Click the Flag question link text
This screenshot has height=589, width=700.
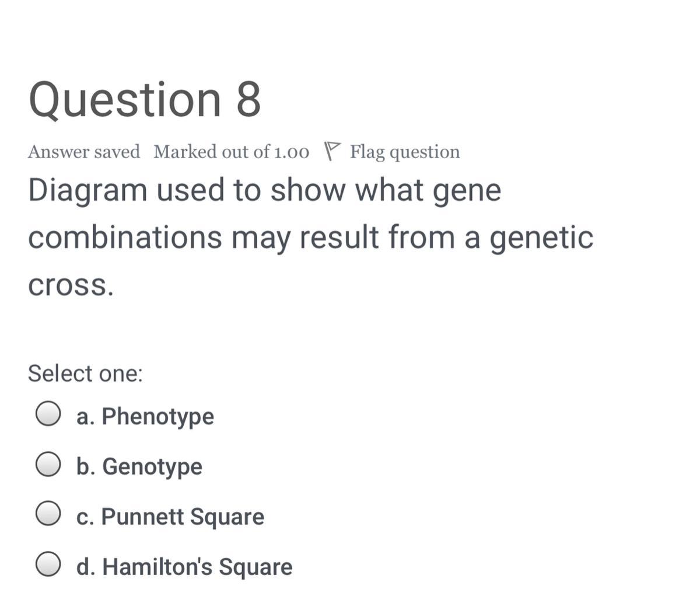pos(405,152)
